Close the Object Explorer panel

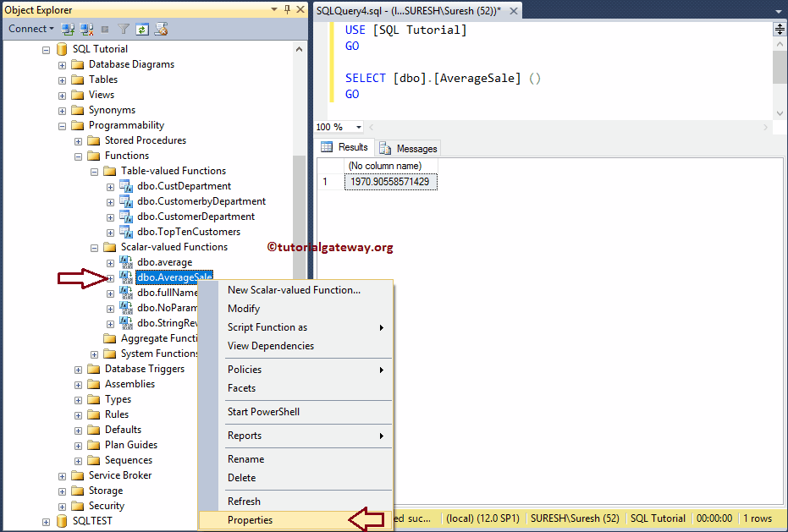click(x=300, y=9)
